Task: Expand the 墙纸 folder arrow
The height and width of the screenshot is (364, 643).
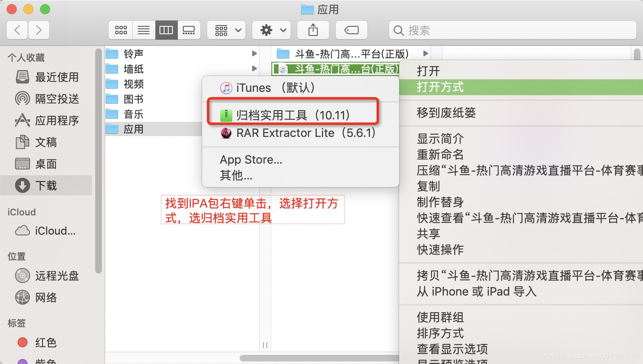Action: [254, 68]
